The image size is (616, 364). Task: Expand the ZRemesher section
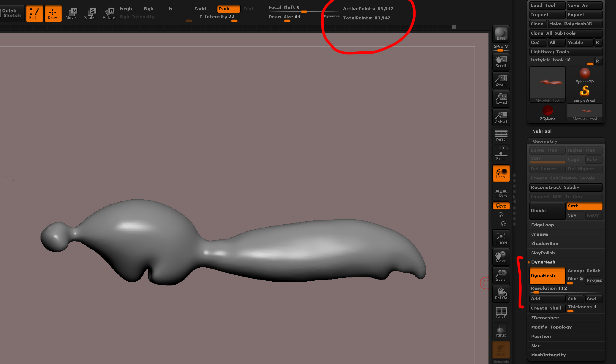(545, 318)
